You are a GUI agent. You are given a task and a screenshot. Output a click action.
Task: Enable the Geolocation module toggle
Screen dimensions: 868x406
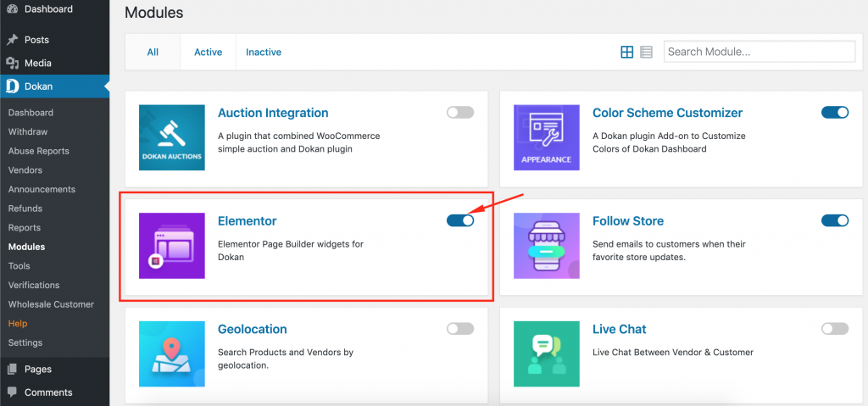460,329
